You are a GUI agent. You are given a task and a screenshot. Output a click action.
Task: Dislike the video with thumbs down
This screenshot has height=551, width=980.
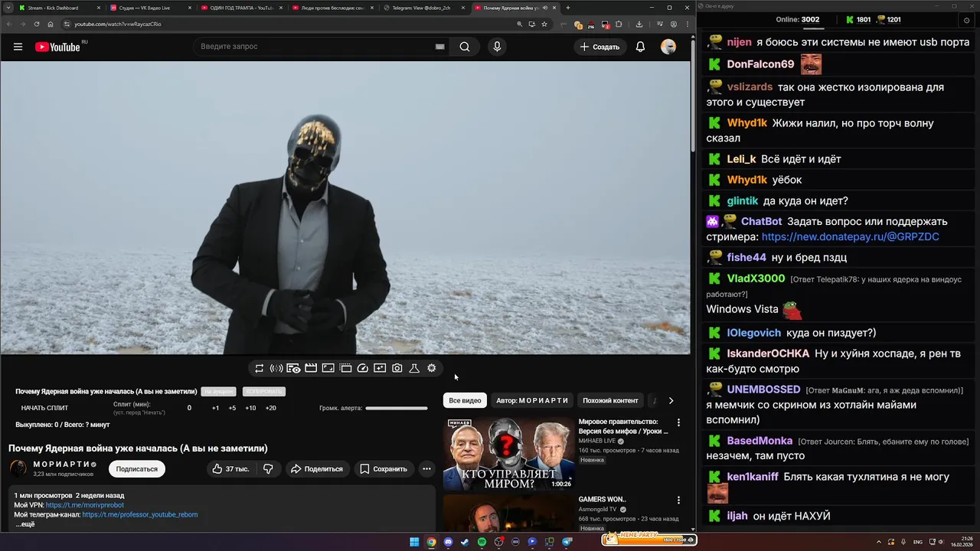(x=268, y=469)
